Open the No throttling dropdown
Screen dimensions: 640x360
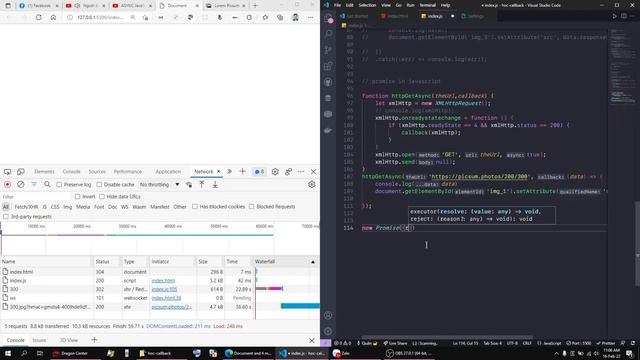(x=159, y=184)
